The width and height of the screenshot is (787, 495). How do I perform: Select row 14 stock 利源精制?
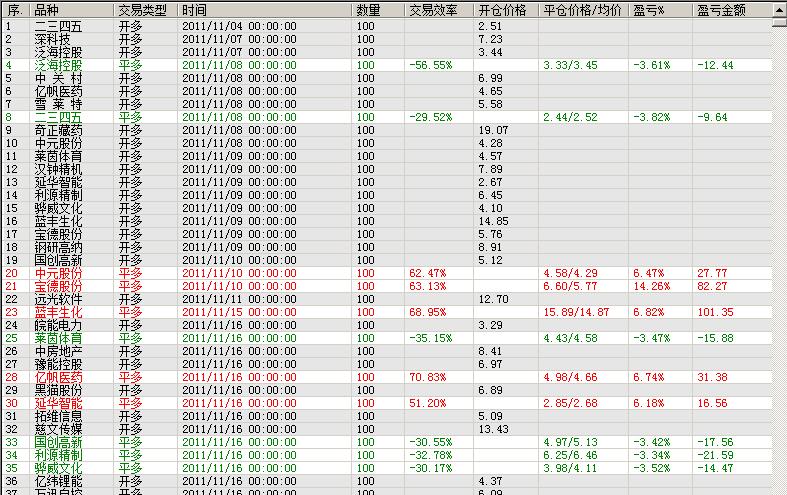58,195
